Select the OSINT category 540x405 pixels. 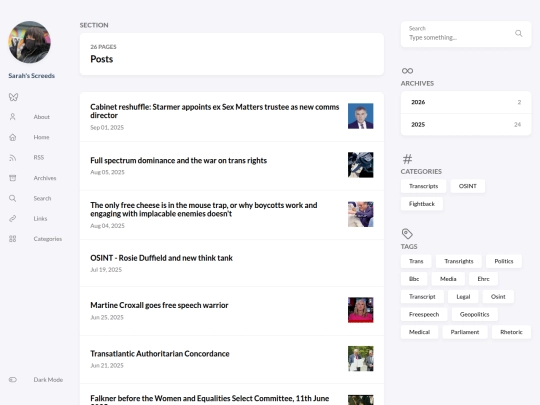pyautogui.click(x=467, y=186)
